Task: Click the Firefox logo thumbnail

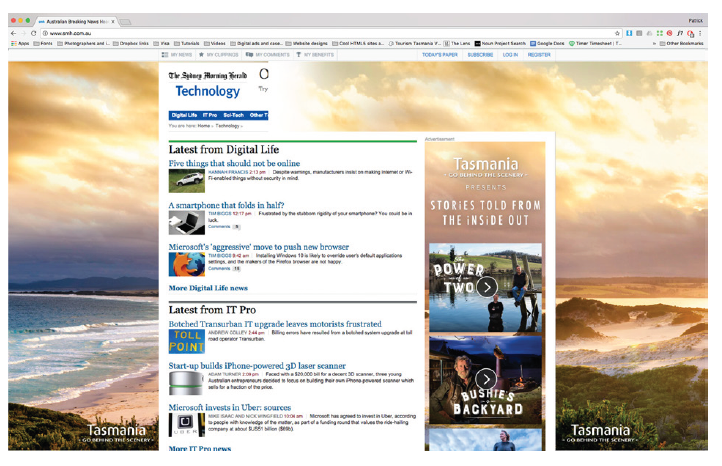Action: (x=186, y=264)
